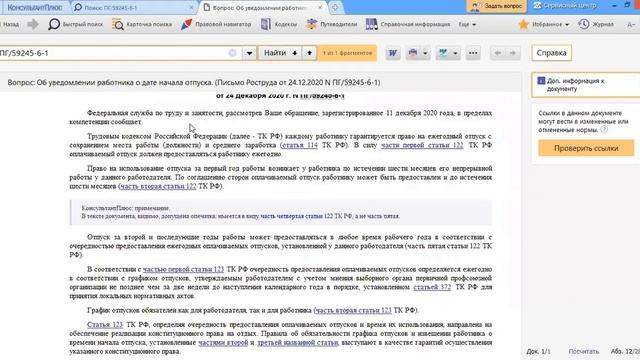This screenshot has height=360, width=640.
Task: Open Путеводители
Action: [331, 24]
